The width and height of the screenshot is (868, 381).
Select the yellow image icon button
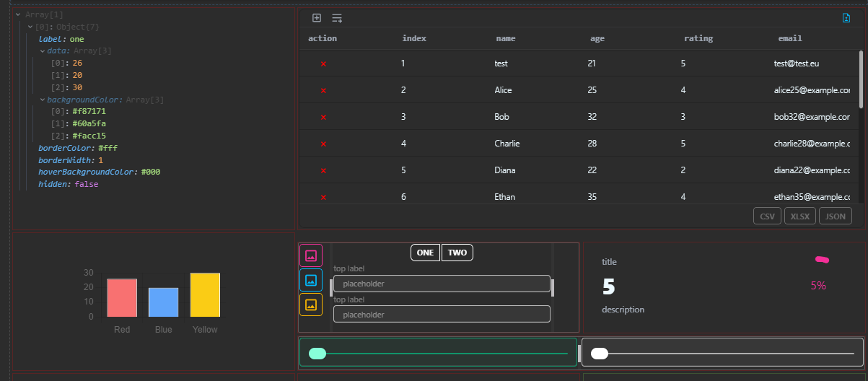click(311, 305)
